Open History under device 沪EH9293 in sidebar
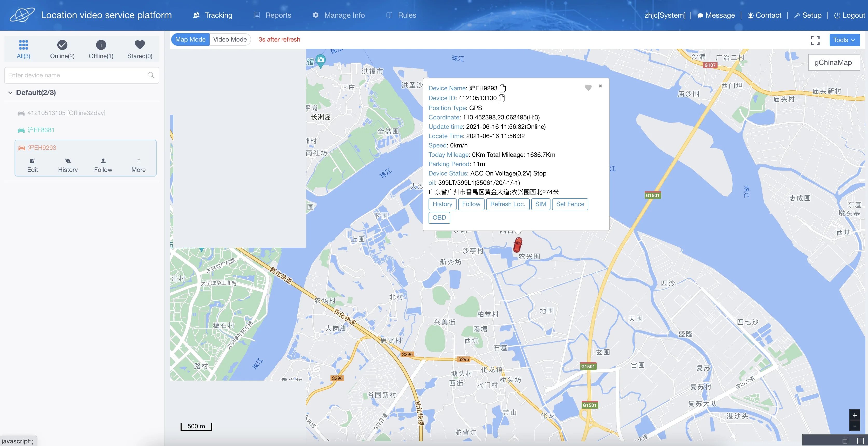 (x=68, y=165)
